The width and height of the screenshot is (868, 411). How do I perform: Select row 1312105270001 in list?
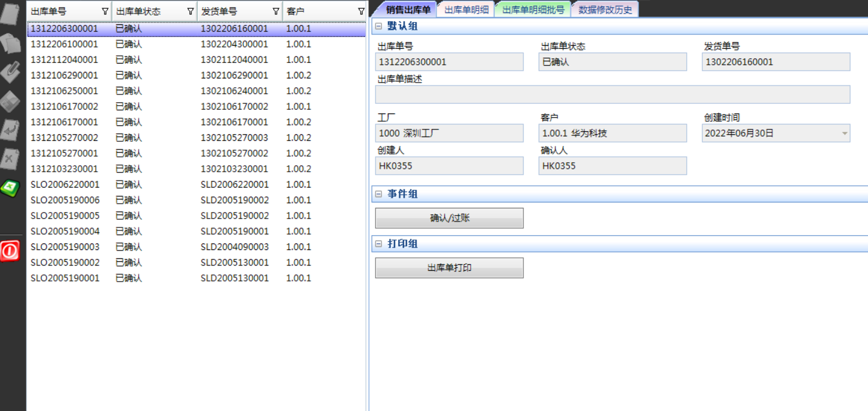pyautogui.click(x=196, y=153)
